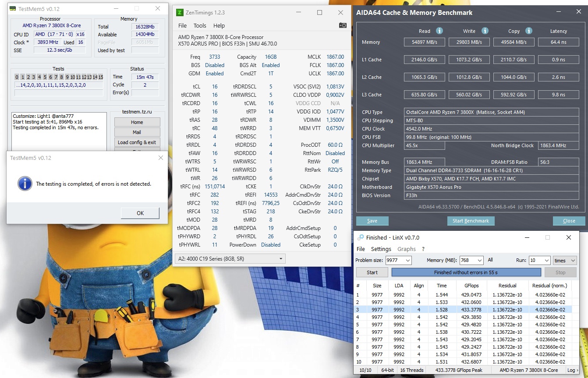Click the info icon beside Read column
588x378 pixels.
click(x=439, y=31)
